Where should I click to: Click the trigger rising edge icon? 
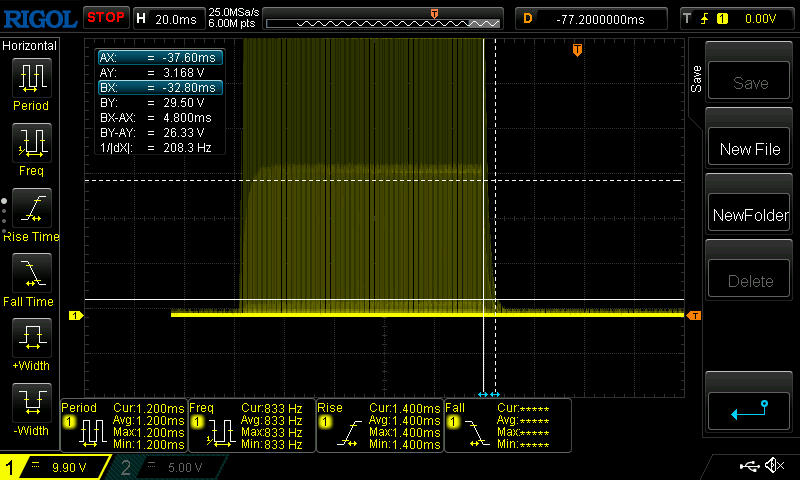pyautogui.click(x=705, y=19)
